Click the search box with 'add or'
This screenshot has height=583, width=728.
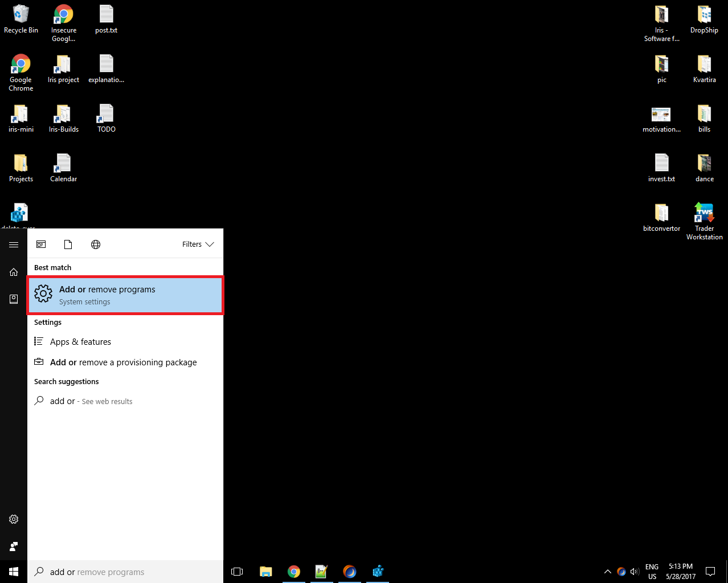[x=125, y=572]
